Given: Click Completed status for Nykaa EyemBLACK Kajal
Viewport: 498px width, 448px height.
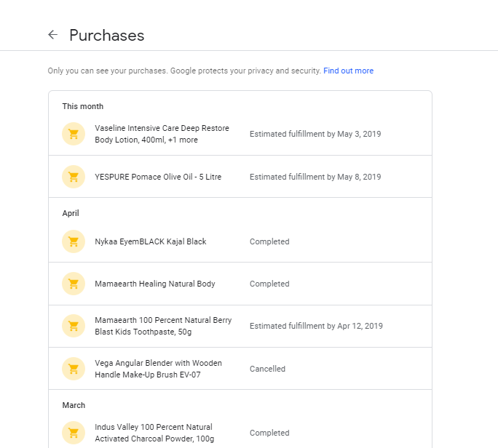Looking at the screenshot, I should click(269, 241).
